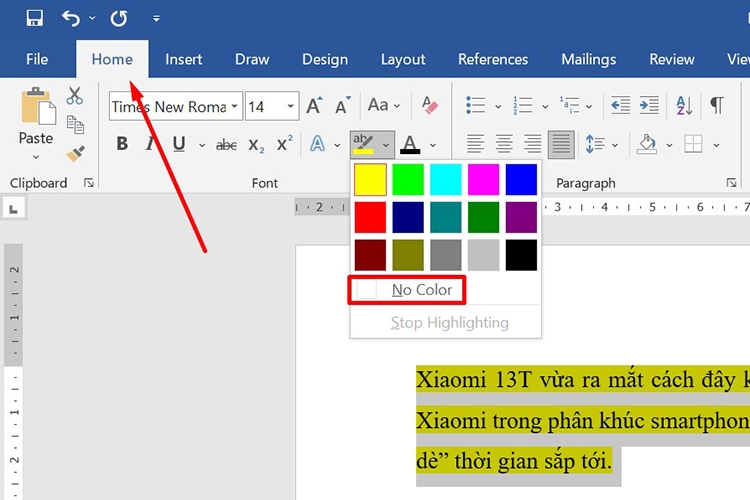Screen dimensions: 750x500
Task: Toggle Bold formatting
Action: click(122, 144)
